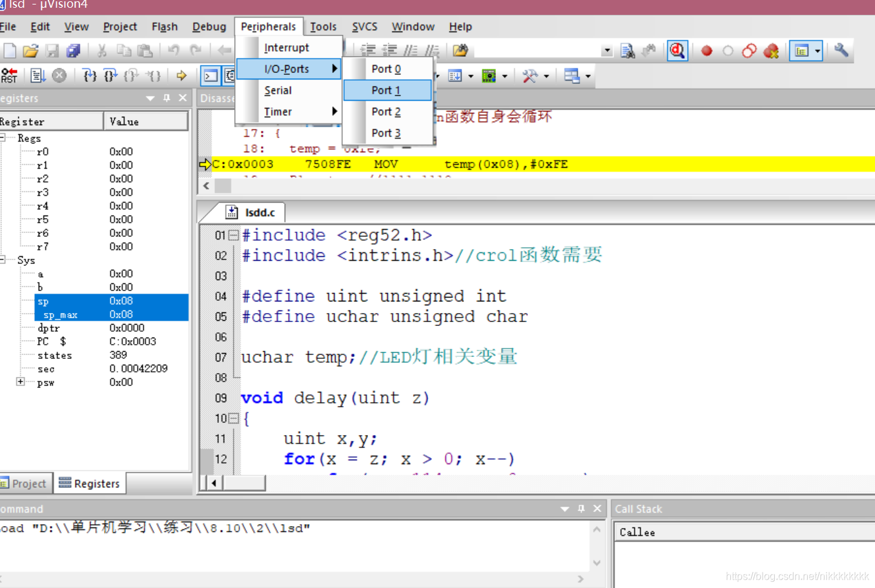
Task: Undo last edit
Action: 174,50
